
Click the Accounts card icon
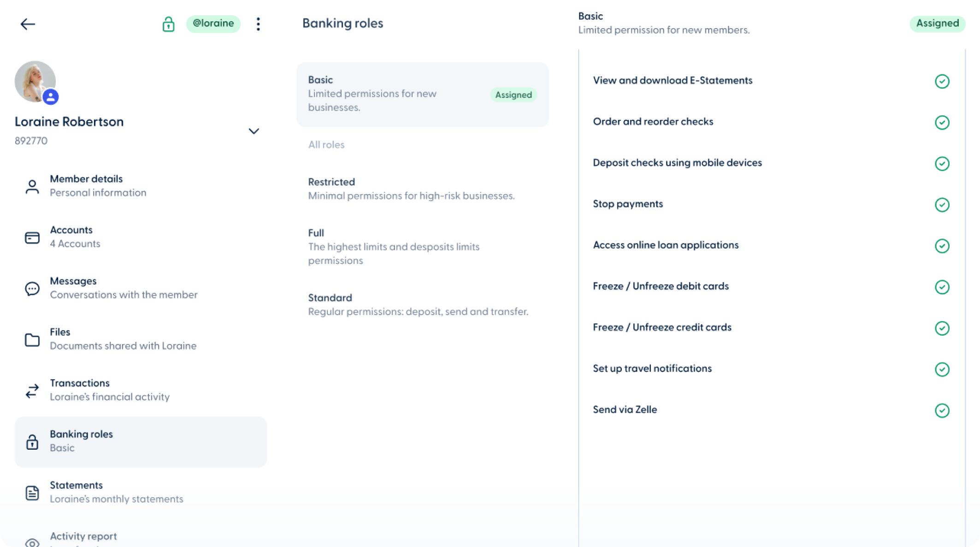32,238
